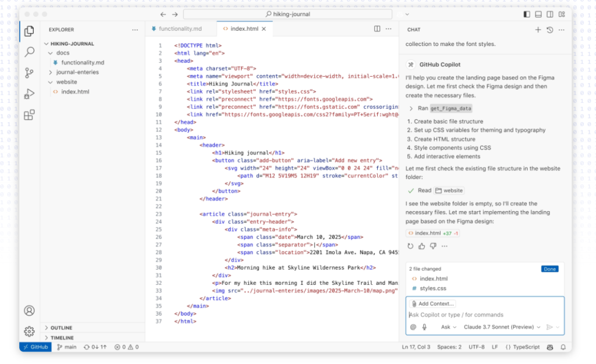Close the index.html tab
Screen dimensions: 596x364
264,29
